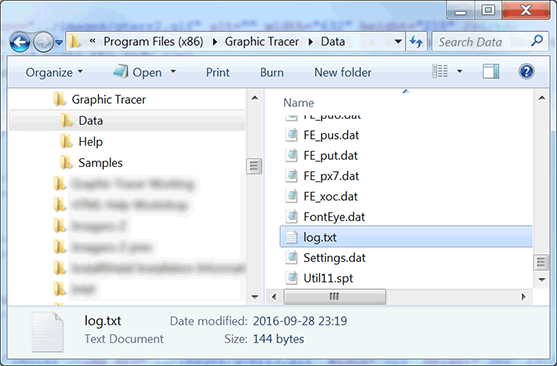
Task: Click the Graphic Tracer folder icon in tree
Action: click(60, 99)
